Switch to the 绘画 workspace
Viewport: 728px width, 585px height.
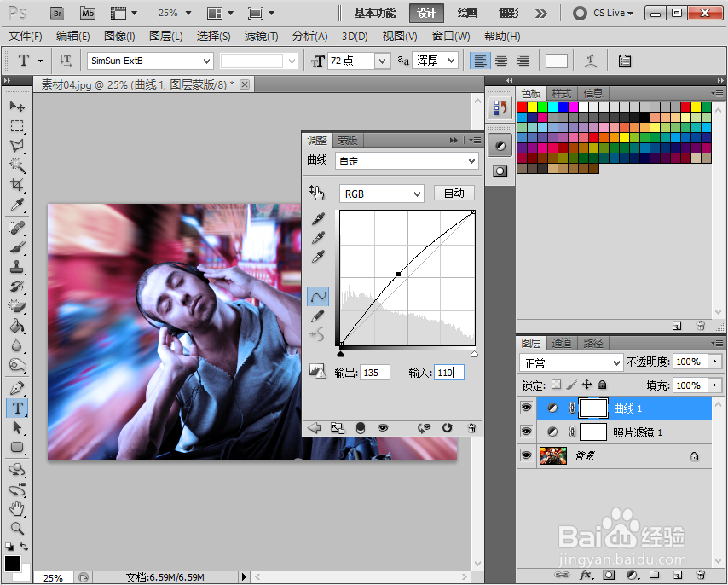click(467, 13)
